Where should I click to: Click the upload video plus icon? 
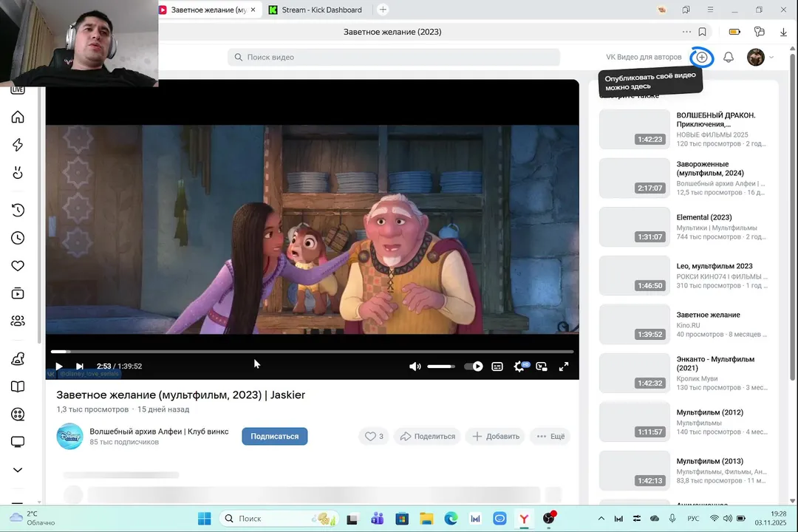point(702,57)
